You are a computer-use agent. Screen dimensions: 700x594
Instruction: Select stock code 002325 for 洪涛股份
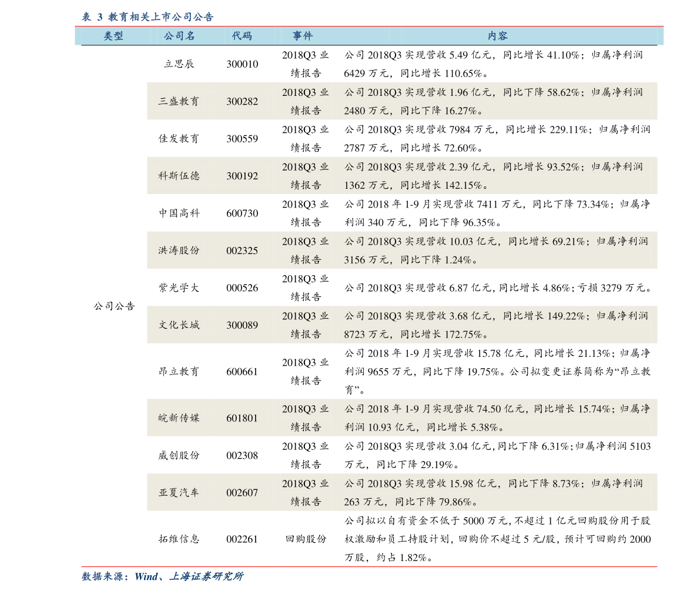(242, 251)
